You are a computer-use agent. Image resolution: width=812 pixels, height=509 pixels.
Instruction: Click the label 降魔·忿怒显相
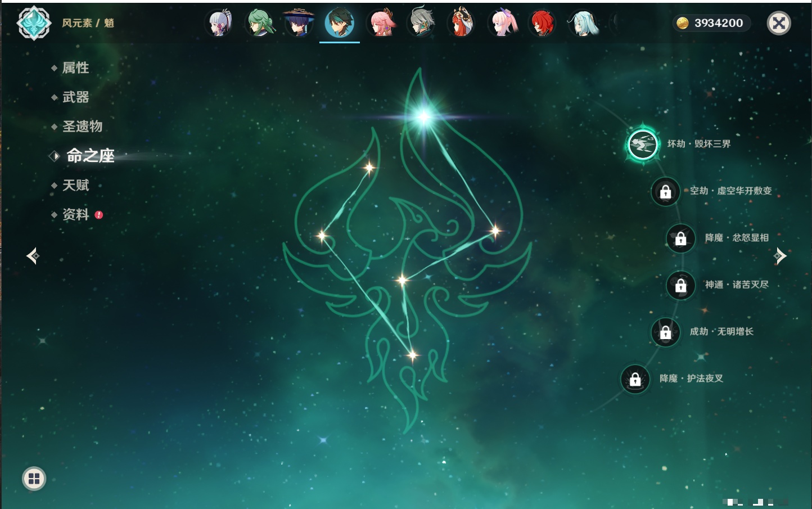pos(737,238)
